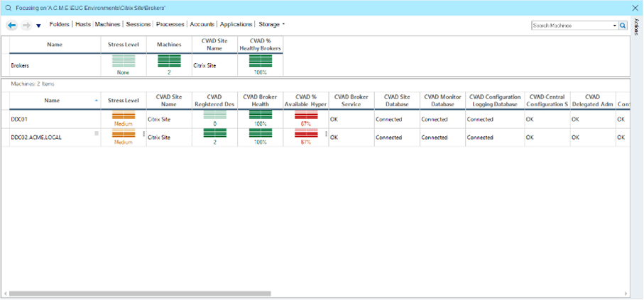This screenshot has height=300, width=644.
Task: Click the small grid icon next to DDC02.ACME.LOCAL
Action: (x=97, y=133)
